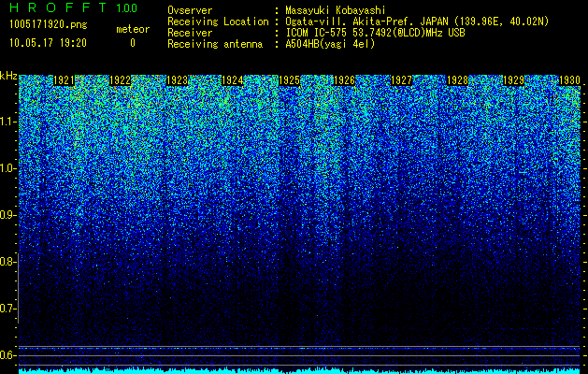Click the Ovserver label

(190, 10)
